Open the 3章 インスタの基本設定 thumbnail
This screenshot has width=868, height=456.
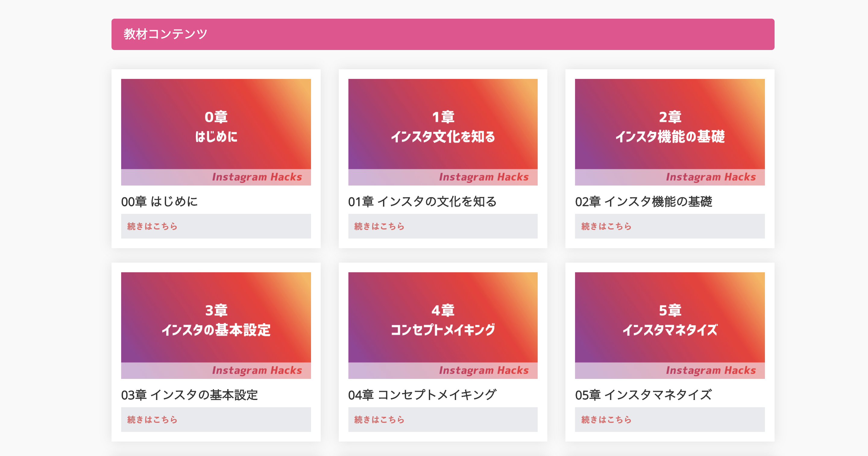click(x=216, y=325)
